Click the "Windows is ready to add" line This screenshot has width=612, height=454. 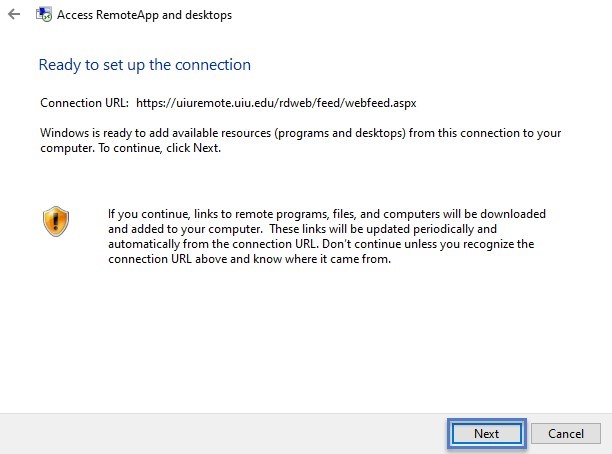tap(301, 133)
